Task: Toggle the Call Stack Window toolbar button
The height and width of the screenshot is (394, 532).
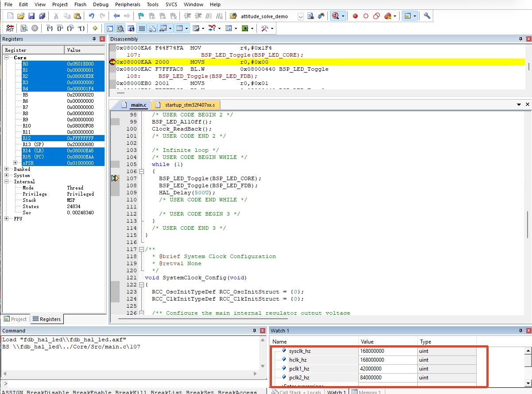Action: (x=152, y=28)
